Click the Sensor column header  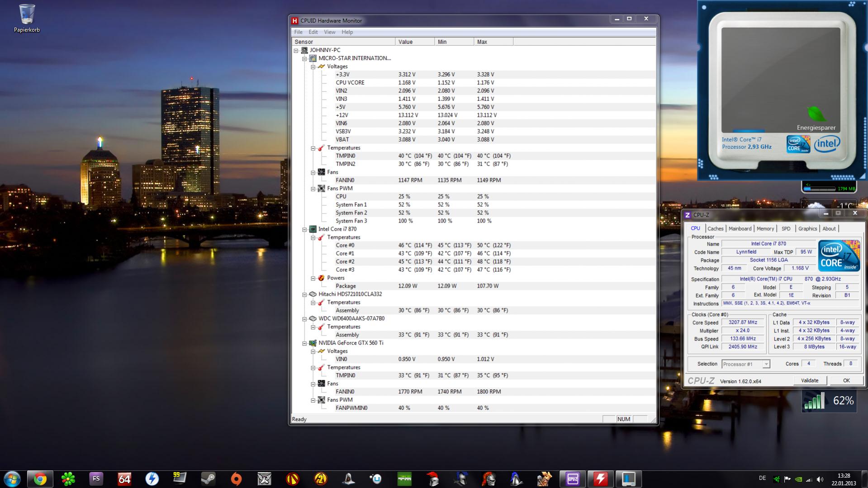(344, 42)
